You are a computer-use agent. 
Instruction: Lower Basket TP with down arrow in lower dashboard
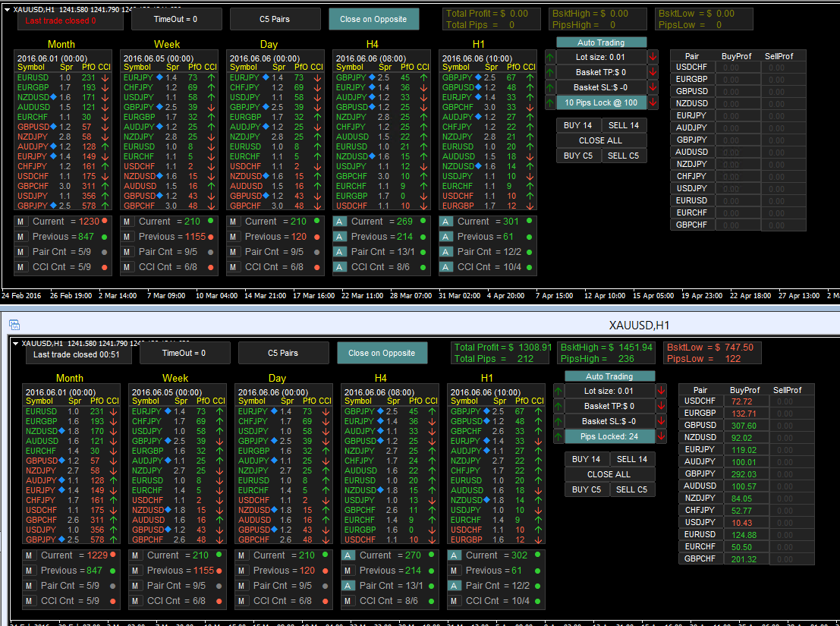coord(661,406)
